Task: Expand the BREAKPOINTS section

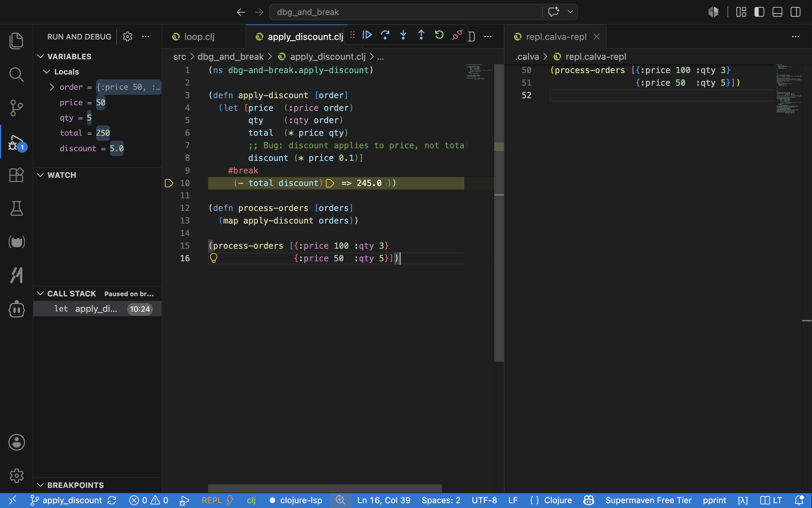Action: pos(41,485)
